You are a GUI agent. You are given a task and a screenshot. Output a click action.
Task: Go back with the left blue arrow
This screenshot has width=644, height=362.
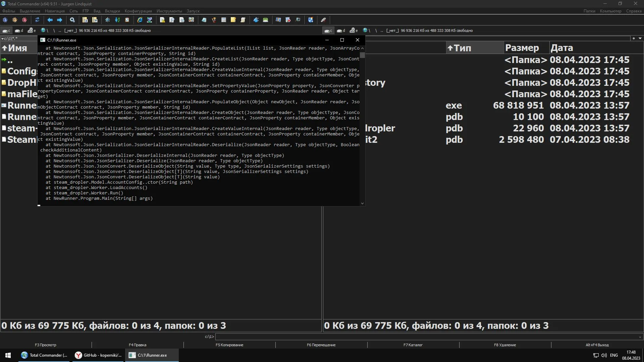(50, 20)
